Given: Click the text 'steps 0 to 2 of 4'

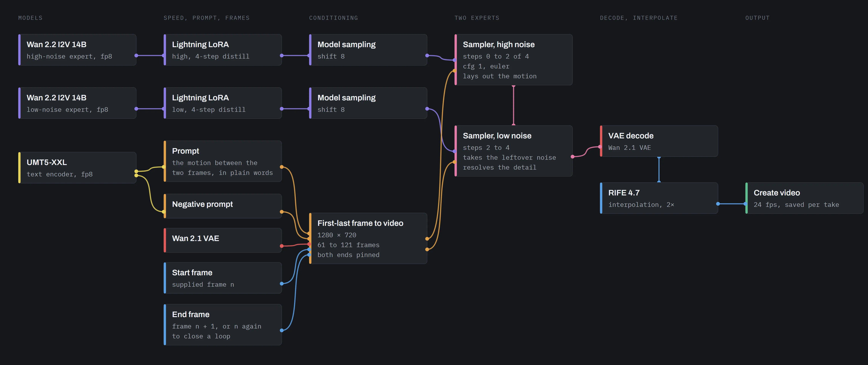Looking at the screenshot, I should pyautogui.click(x=496, y=56).
